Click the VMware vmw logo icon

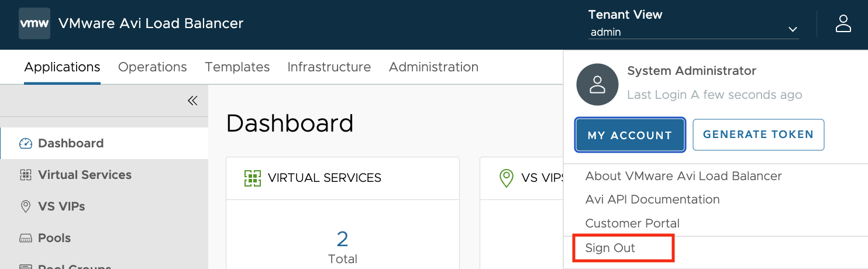click(35, 24)
